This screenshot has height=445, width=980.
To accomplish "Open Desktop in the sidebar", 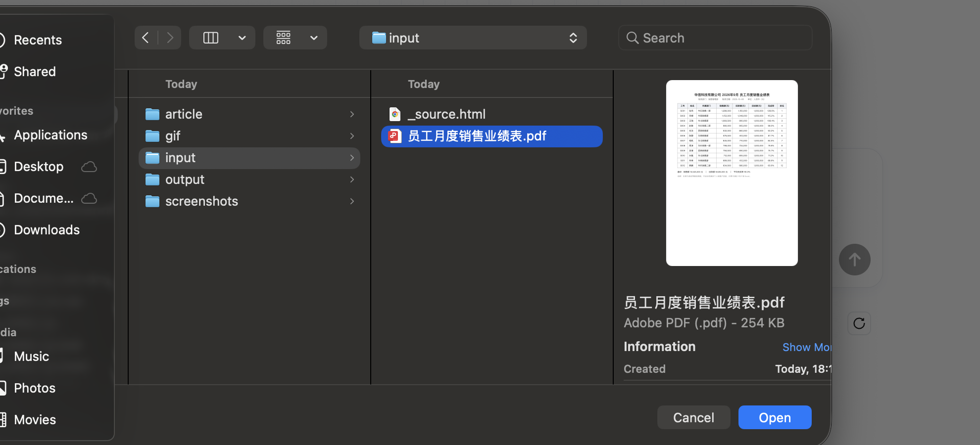I will pyautogui.click(x=39, y=167).
